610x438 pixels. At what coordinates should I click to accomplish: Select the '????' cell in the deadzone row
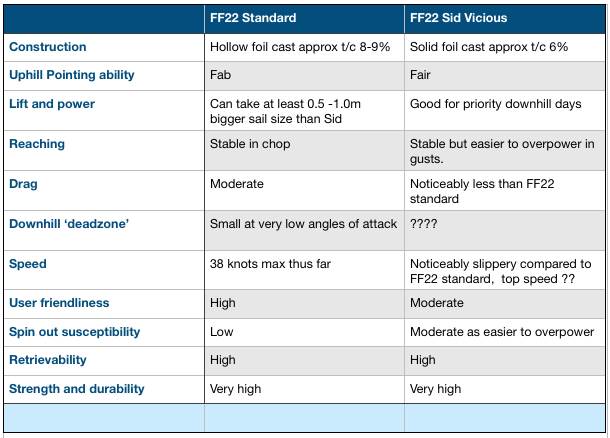point(425,225)
